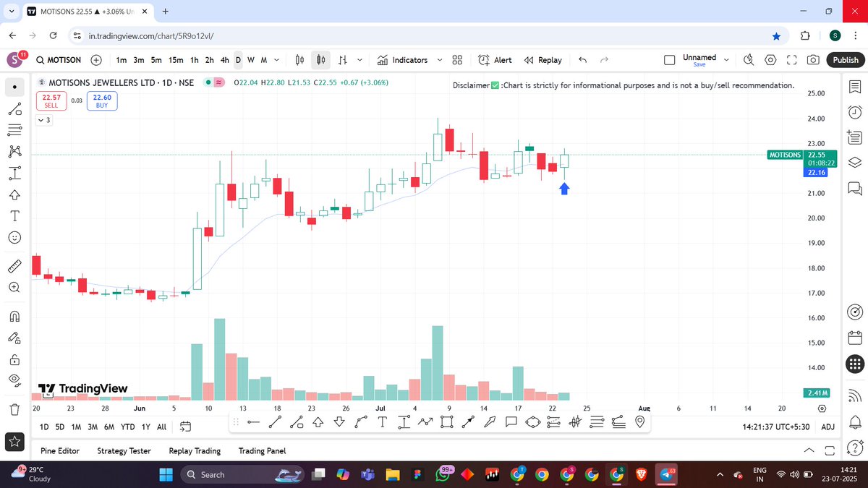The height and width of the screenshot is (488, 868).
Task: Select the D daily timeframe
Action: coord(238,60)
